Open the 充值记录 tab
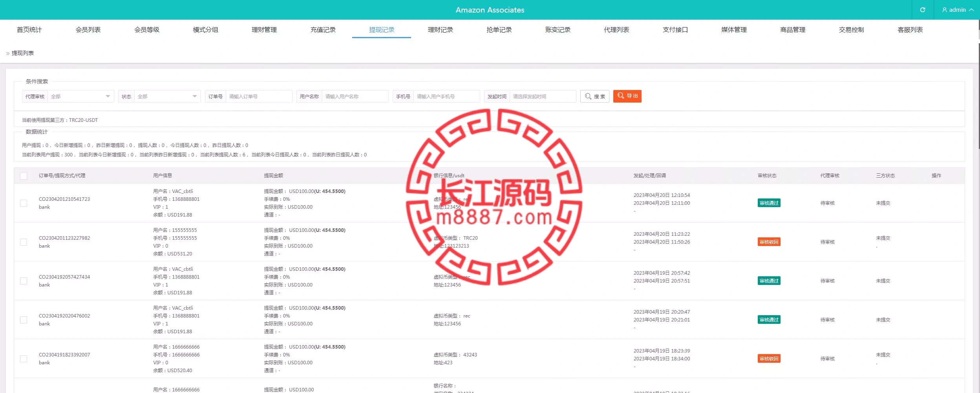 (x=323, y=30)
